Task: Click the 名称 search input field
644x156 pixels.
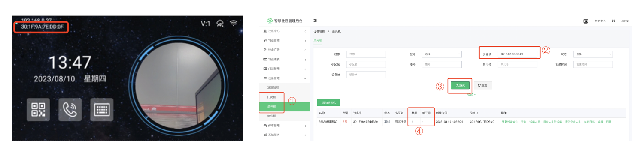Action: coord(366,54)
